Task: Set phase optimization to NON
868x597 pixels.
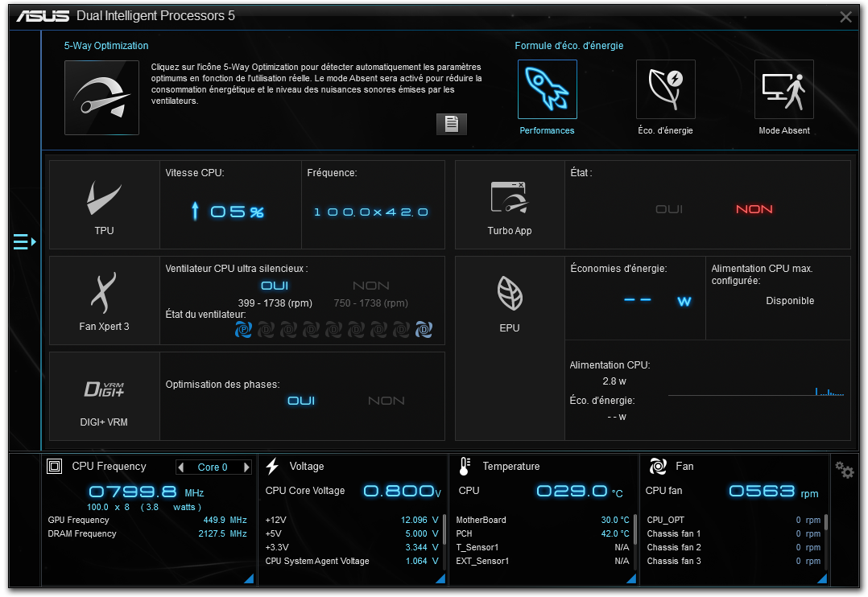Action: coord(386,401)
